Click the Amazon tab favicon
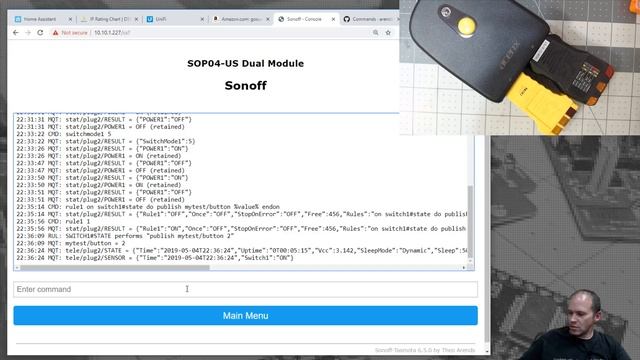640x360 pixels. click(x=216, y=19)
